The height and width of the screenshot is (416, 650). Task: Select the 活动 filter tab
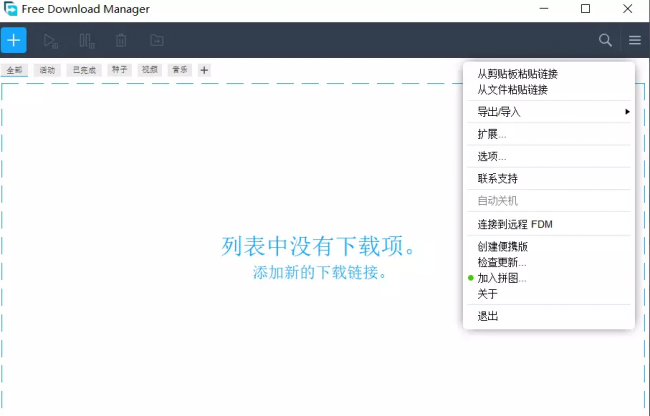click(47, 70)
